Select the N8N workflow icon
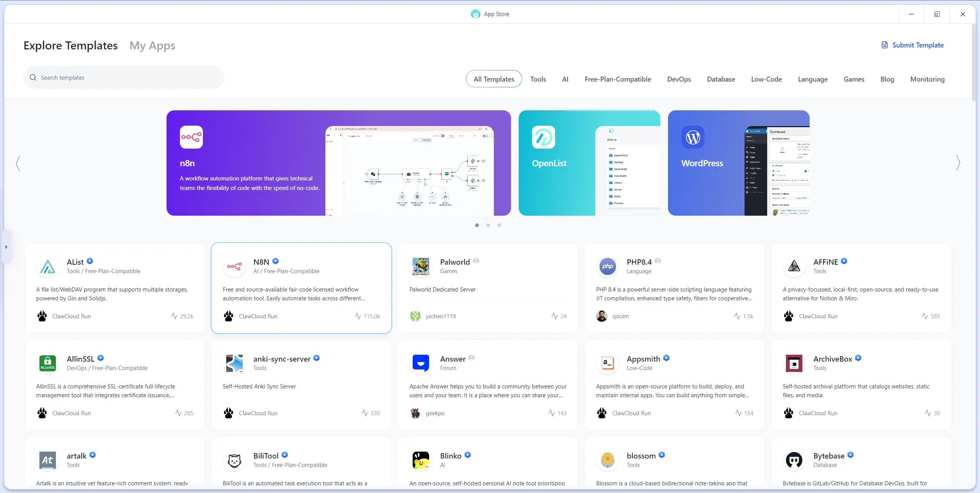Screen dimensions: 980x493 click(234, 267)
